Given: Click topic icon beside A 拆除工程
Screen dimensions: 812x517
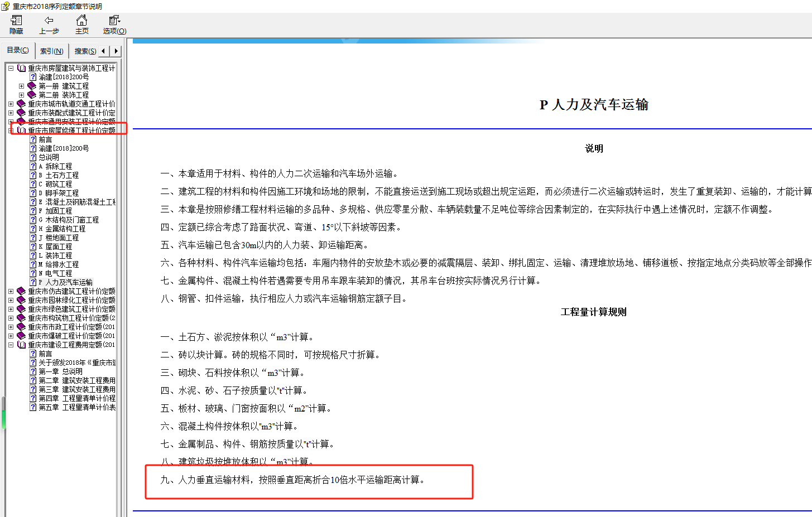Looking at the screenshot, I should [x=33, y=166].
